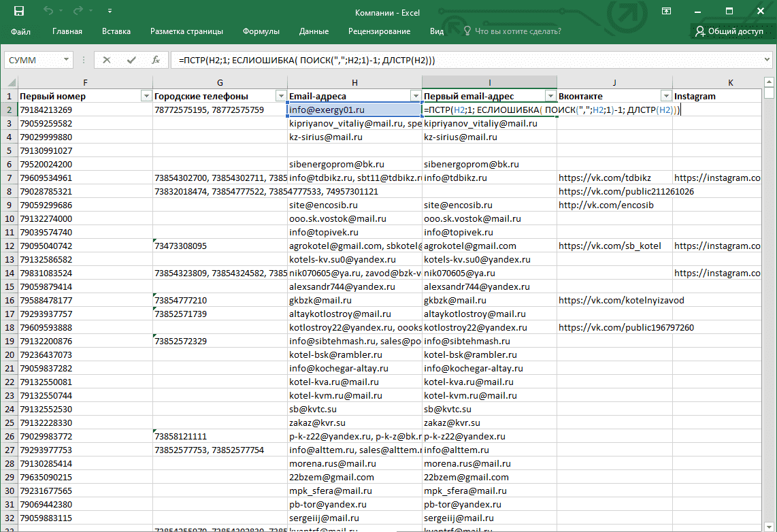Select column F header
Viewport: 777px width, 532px height.
click(85, 83)
